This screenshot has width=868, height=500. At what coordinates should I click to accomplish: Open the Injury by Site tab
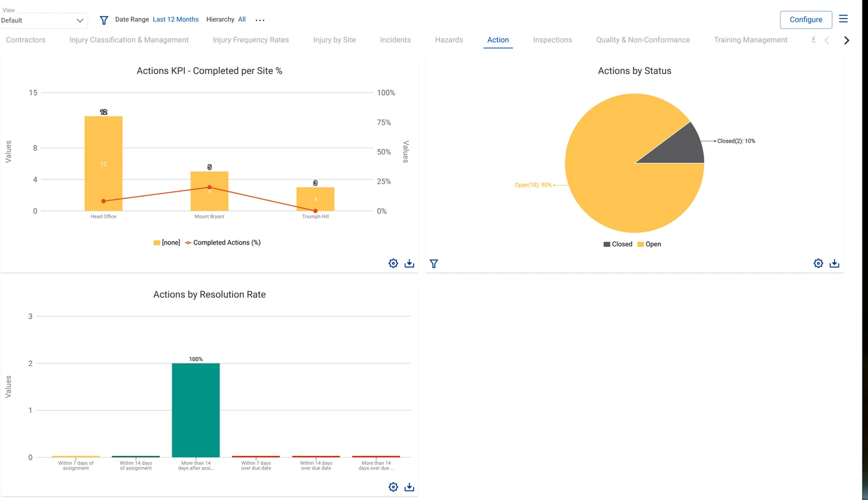tap(334, 40)
